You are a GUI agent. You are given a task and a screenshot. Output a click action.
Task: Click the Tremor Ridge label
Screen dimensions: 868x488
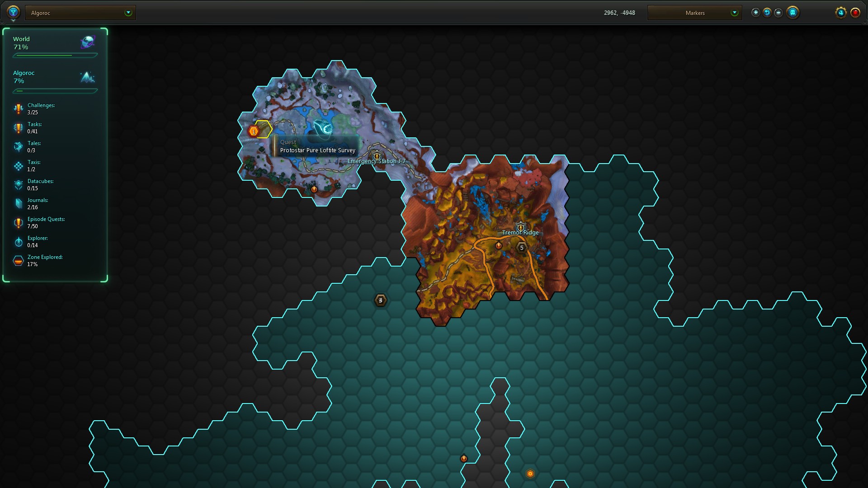tap(520, 233)
